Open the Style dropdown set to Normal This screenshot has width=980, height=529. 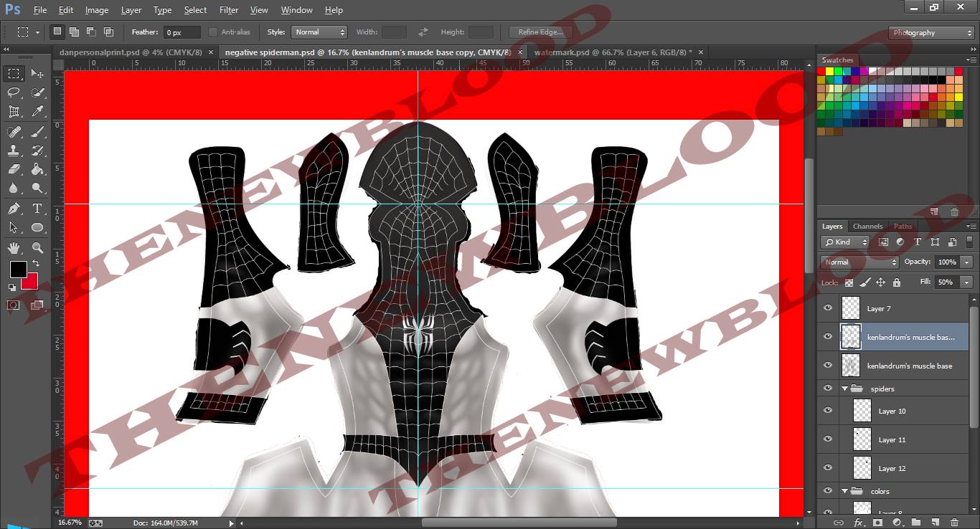click(319, 32)
